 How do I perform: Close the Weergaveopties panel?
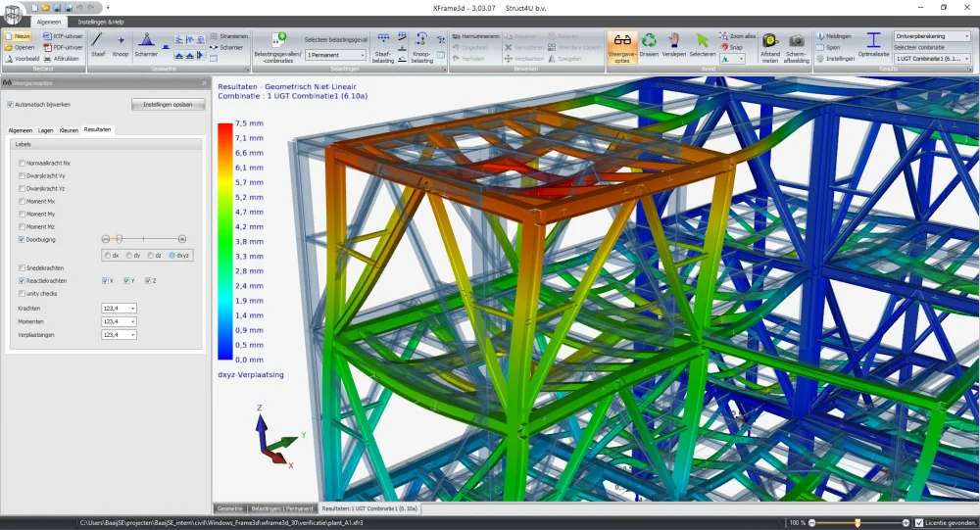click(205, 82)
